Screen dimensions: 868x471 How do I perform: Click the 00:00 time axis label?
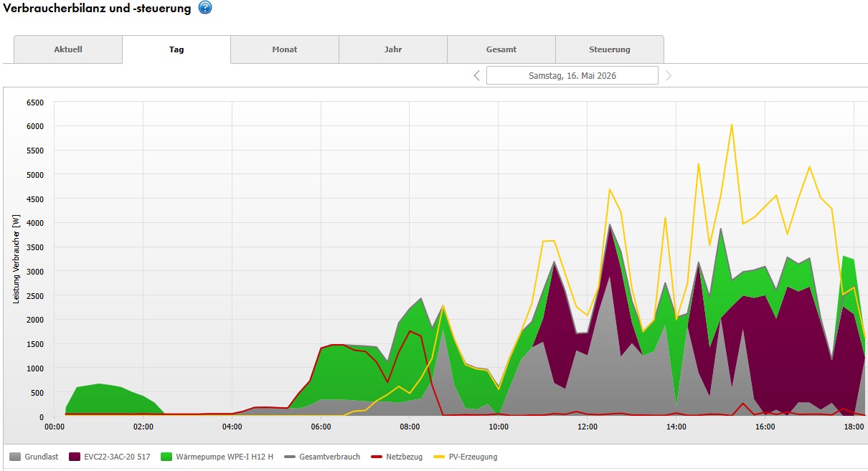tap(55, 427)
